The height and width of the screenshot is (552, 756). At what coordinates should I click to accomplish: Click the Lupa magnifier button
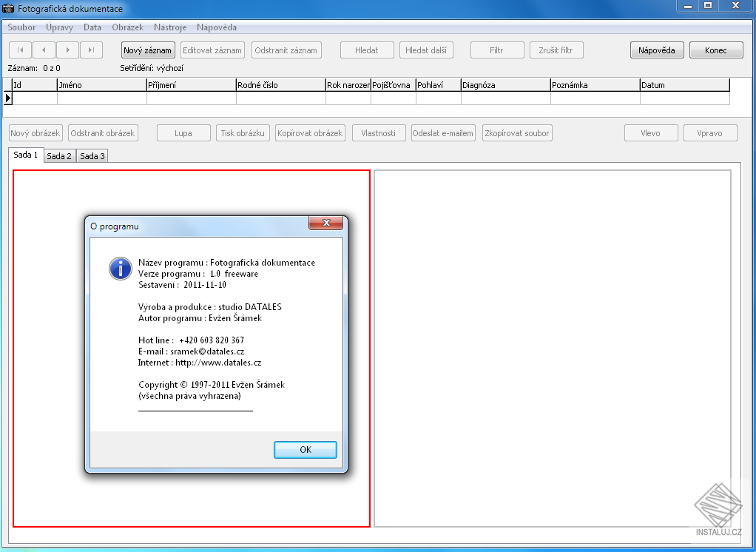click(x=183, y=133)
